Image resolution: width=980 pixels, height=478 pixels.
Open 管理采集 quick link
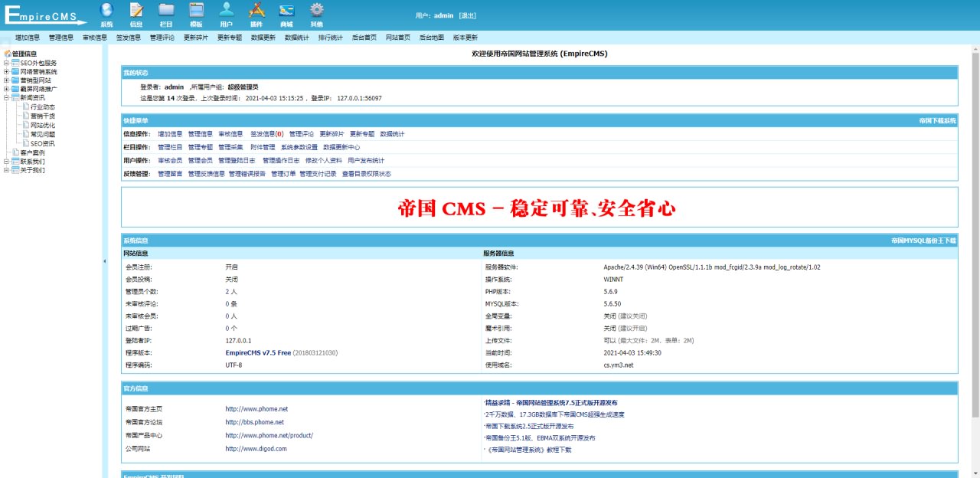pos(230,147)
